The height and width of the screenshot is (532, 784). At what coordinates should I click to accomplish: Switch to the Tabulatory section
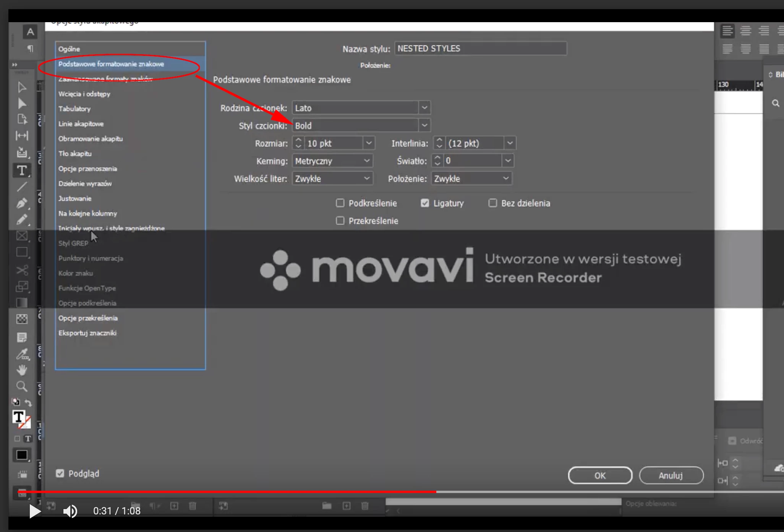(x=75, y=109)
